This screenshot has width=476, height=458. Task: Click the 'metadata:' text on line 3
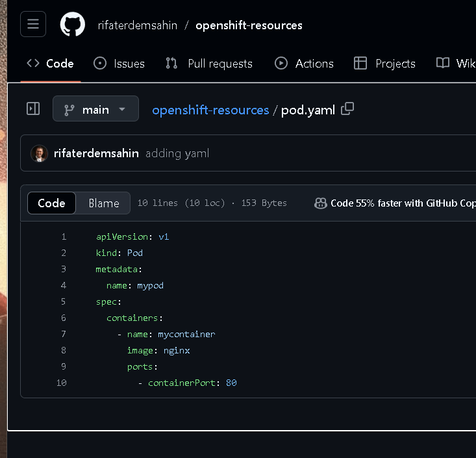tap(119, 269)
